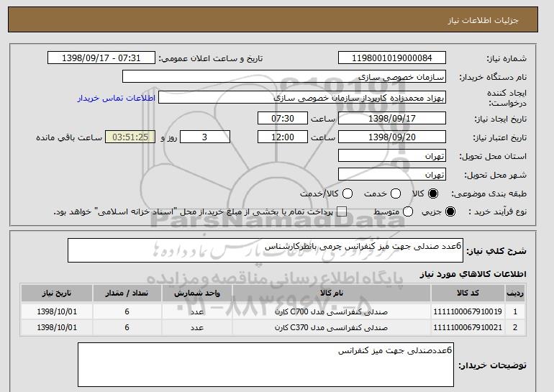Image resolution: width=554 pixels, height=392 pixels.
Task: Click row number 1 in the table
Action: [x=515, y=312]
